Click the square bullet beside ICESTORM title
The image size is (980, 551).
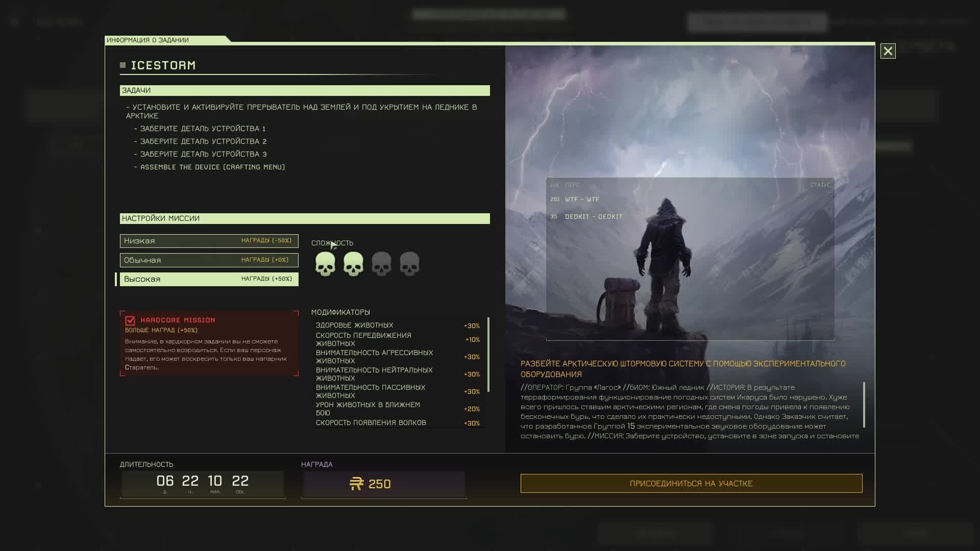pyautogui.click(x=122, y=65)
